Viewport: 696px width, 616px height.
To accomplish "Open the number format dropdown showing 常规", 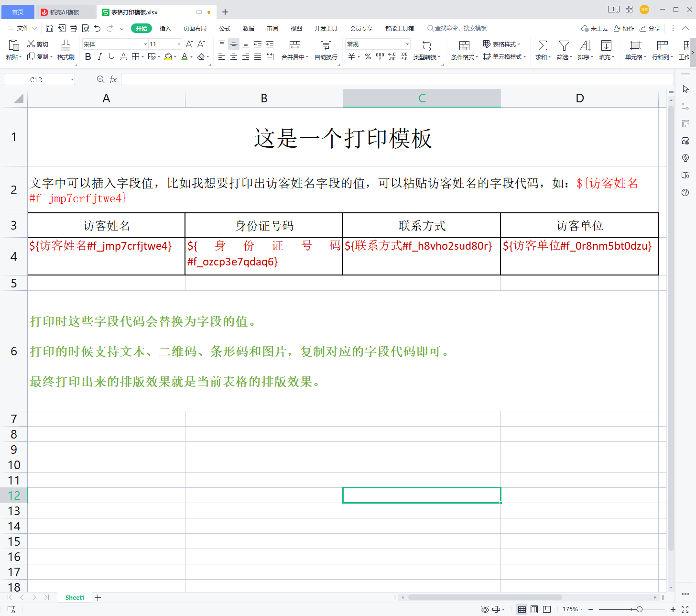I will pos(407,44).
